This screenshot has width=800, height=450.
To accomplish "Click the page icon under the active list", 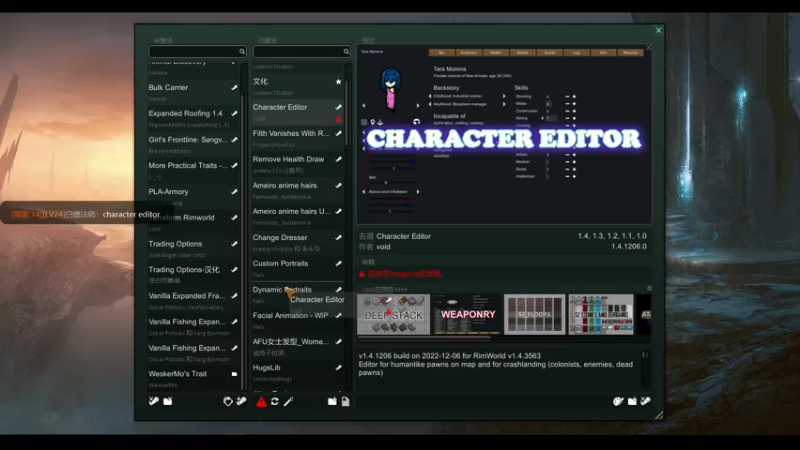I will [x=345, y=402].
